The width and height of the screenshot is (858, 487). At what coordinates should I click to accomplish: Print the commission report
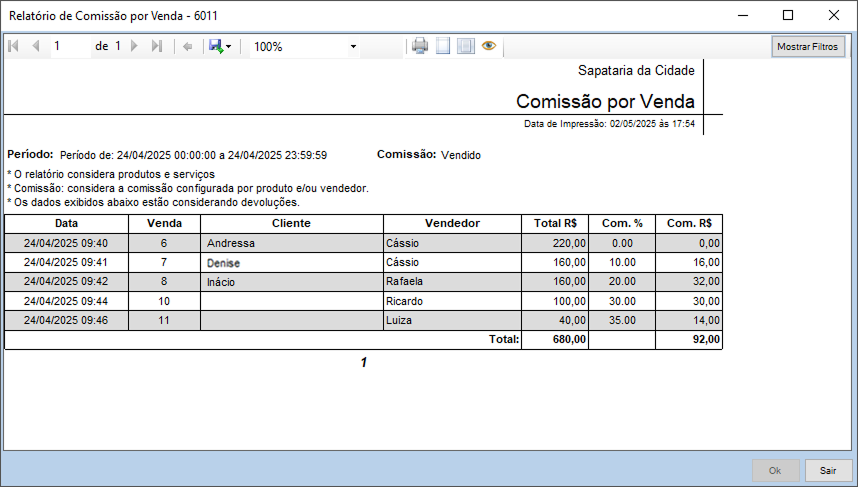pos(420,46)
